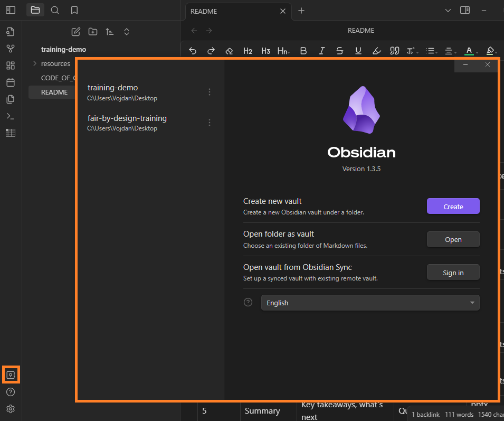The image size is (504, 421).
Task: Open the terminal icon in the ribbon
Action: [x=11, y=116]
